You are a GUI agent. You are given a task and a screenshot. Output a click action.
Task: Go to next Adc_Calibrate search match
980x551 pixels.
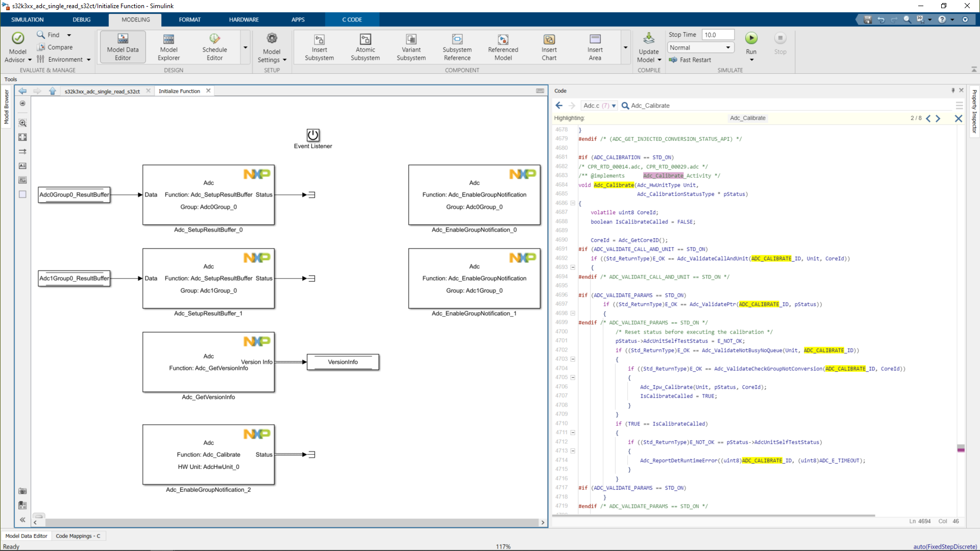(x=938, y=118)
